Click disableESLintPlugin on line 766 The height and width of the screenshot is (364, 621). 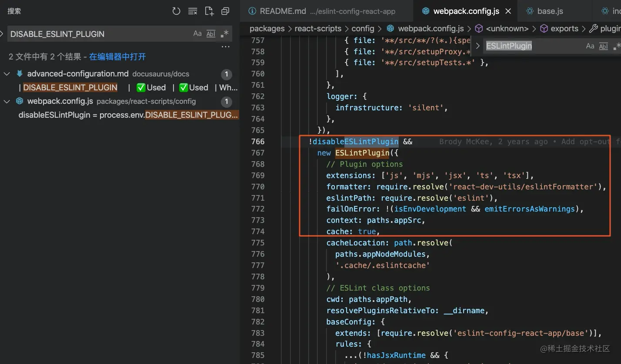pos(355,142)
